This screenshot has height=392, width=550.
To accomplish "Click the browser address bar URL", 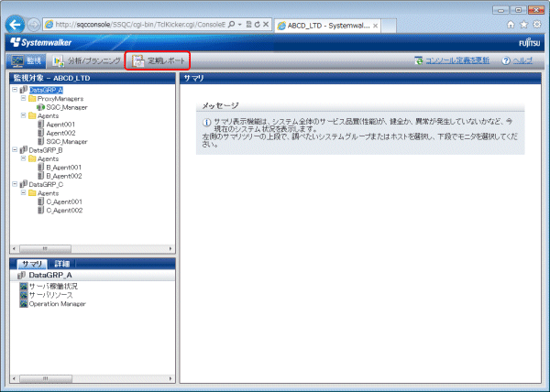I will 140,25.
